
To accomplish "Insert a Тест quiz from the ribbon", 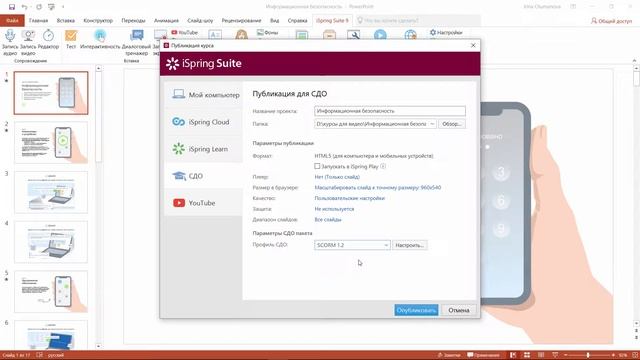I will (71, 36).
